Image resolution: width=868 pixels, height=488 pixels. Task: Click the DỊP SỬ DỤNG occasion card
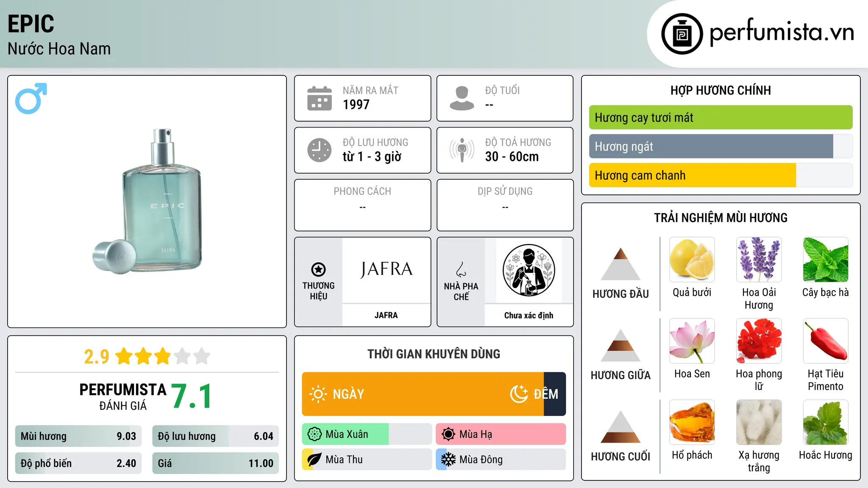point(505,205)
